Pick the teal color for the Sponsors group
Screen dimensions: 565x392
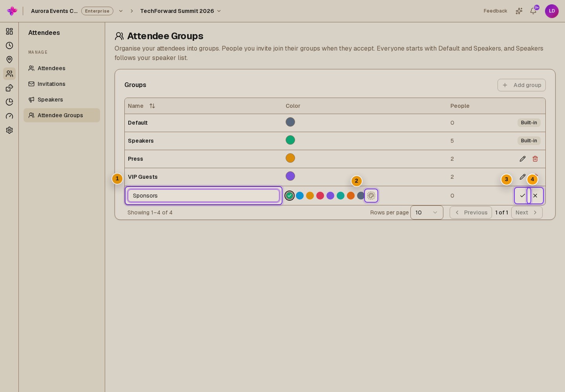341,196
